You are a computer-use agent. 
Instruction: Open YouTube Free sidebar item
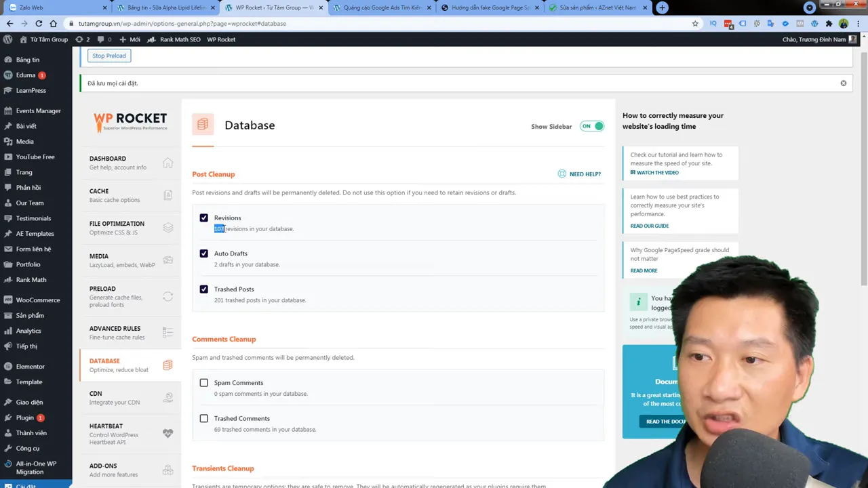click(x=35, y=157)
